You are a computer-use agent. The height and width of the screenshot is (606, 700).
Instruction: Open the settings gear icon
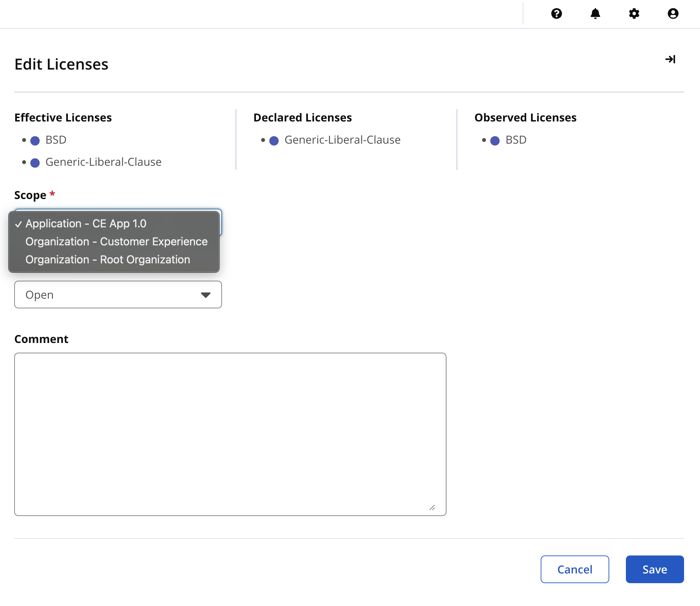coord(634,13)
